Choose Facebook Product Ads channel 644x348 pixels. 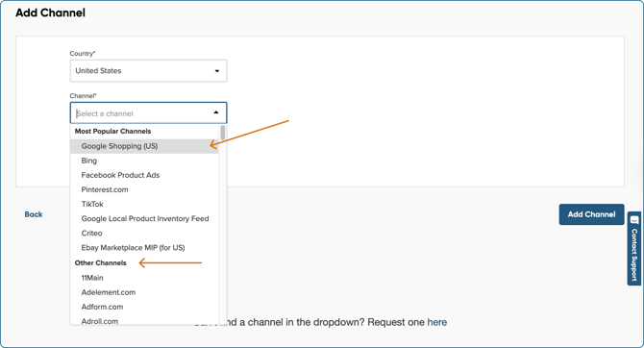click(144, 175)
